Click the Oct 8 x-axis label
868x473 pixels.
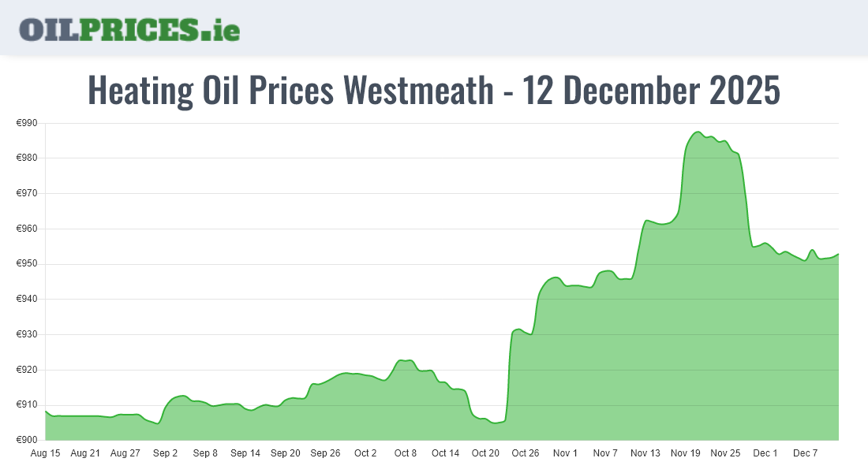tap(406, 453)
